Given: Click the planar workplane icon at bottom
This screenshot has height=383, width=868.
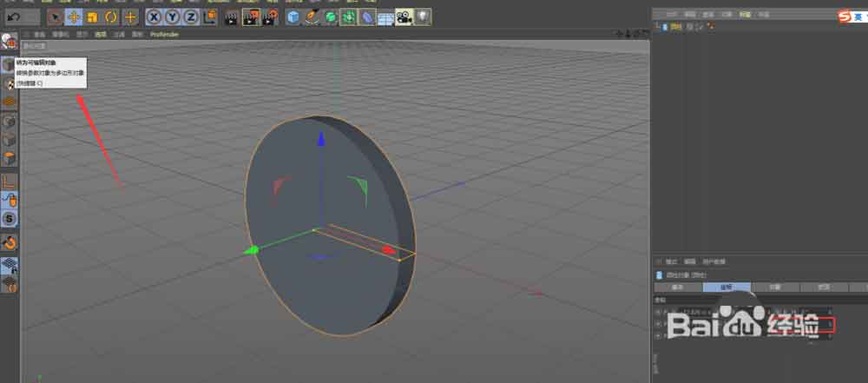Looking at the screenshot, I should pyautogui.click(x=10, y=284).
